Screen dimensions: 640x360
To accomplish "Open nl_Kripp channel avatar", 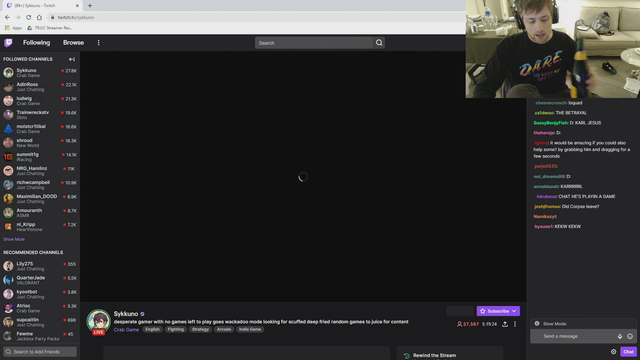I will [x=8, y=227].
